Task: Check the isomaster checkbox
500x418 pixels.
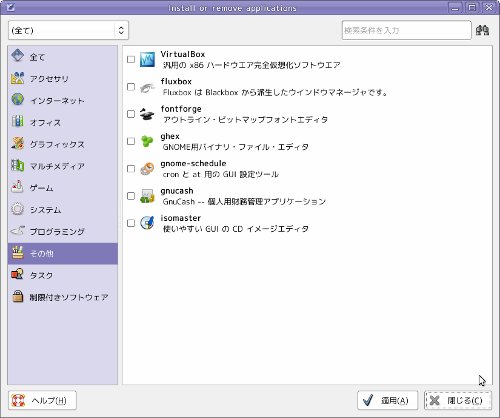Action: [131, 223]
